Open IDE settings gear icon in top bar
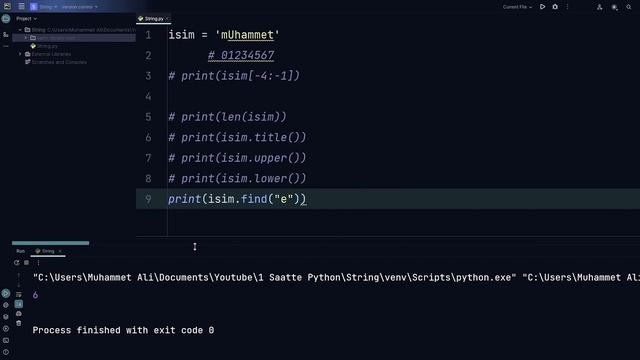 tap(614, 7)
